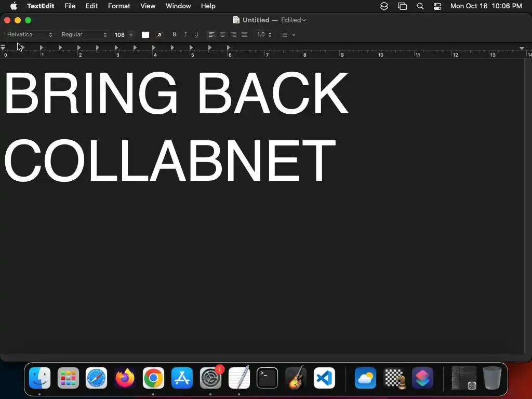Image resolution: width=532 pixels, height=399 pixels.
Task: Launch Safari from the Dock
Action: [x=96, y=378]
